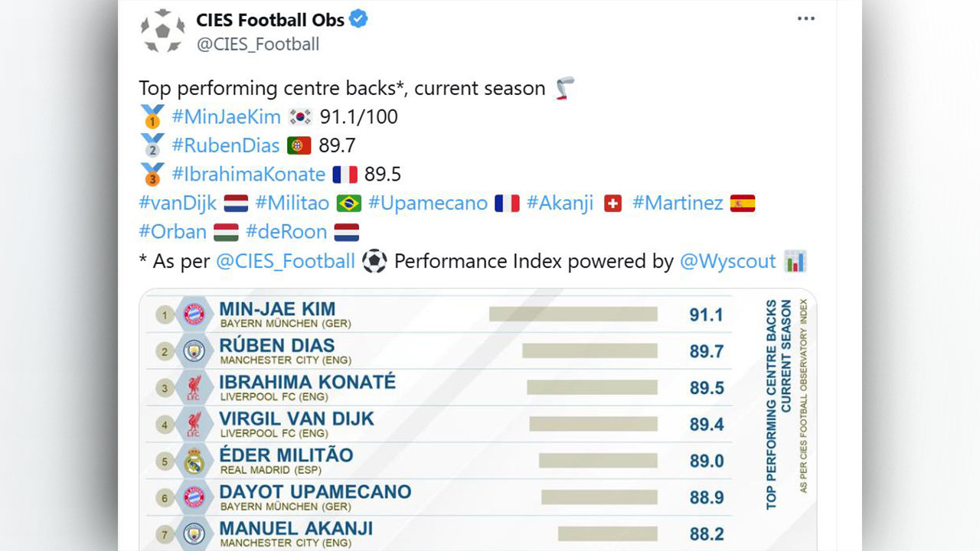The width and height of the screenshot is (980, 551).
Task: Open the #RubenDias hashtag
Action: (x=225, y=145)
